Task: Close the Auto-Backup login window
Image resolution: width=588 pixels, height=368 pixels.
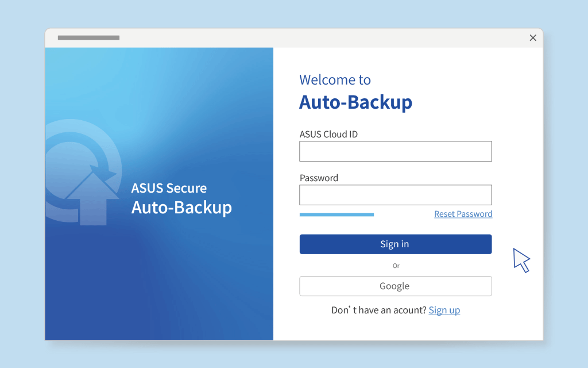Action: [533, 38]
